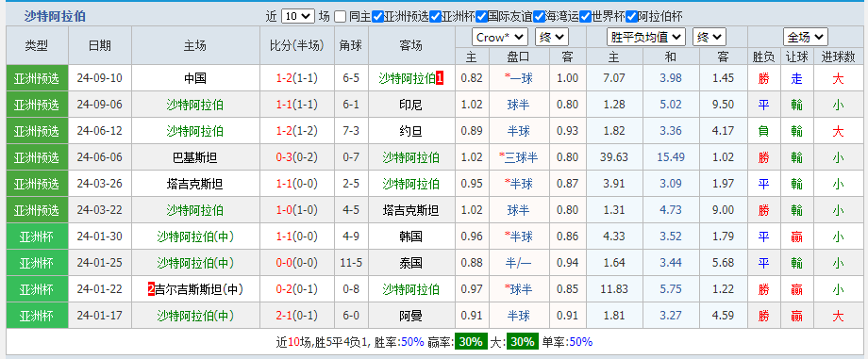
Task: Click the 負 result in the 约旦 row
Action: click(x=763, y=131)
